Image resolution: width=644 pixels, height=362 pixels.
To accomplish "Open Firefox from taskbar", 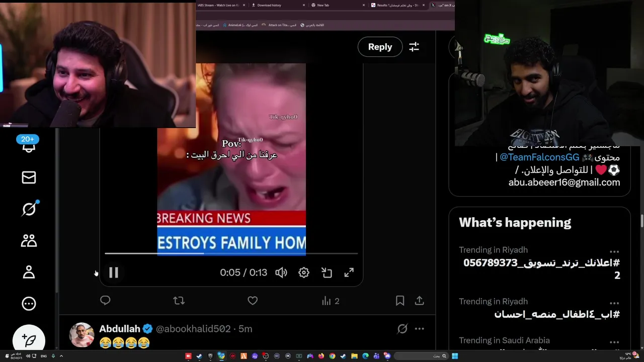I will click(321, 356).
